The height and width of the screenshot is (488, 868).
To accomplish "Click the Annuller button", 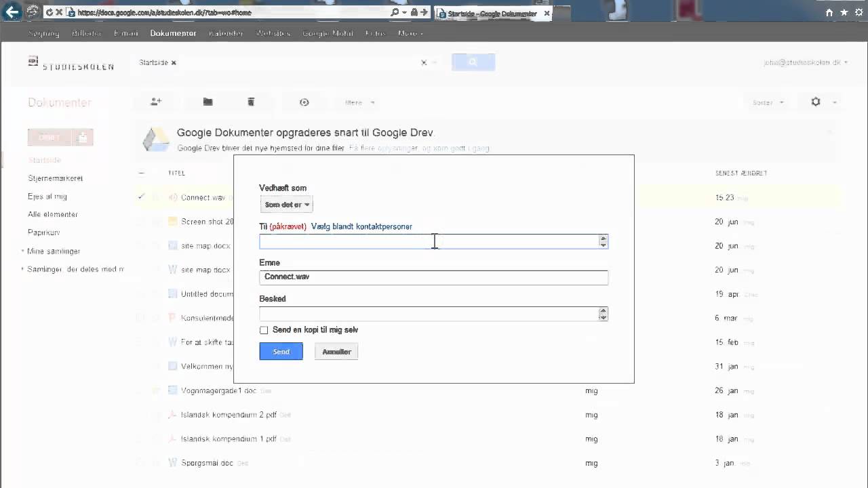I will [336, 351].
